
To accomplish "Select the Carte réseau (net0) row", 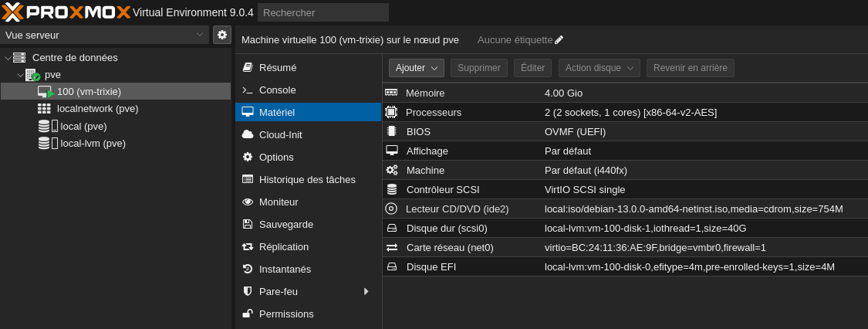I will [x=625, y=248].
